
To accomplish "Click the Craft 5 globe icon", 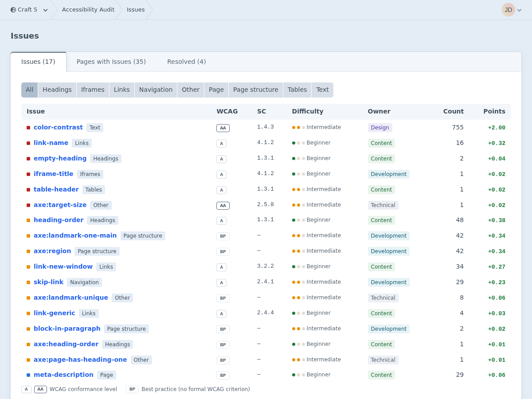I will 13,10.
